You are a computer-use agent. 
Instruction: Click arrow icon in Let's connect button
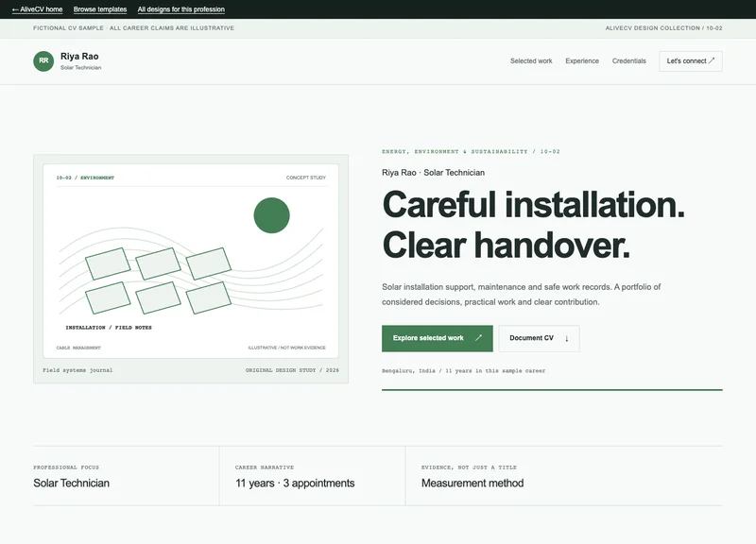(712, 60)
